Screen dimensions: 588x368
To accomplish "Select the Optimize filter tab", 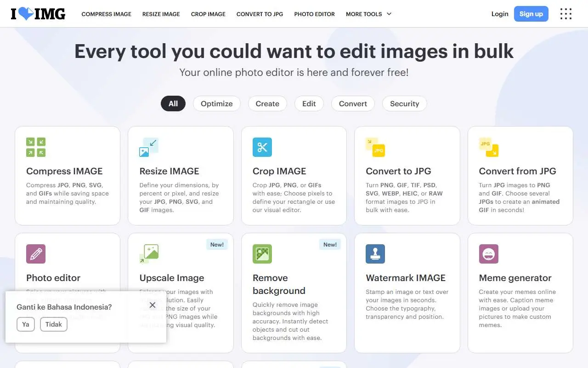I will click(217, 103).
